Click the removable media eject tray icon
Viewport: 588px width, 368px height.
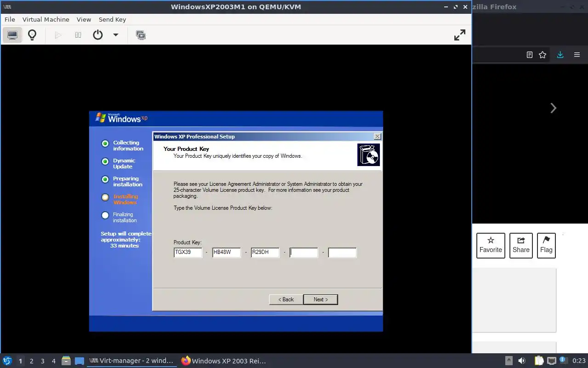[x=509, y=361]
